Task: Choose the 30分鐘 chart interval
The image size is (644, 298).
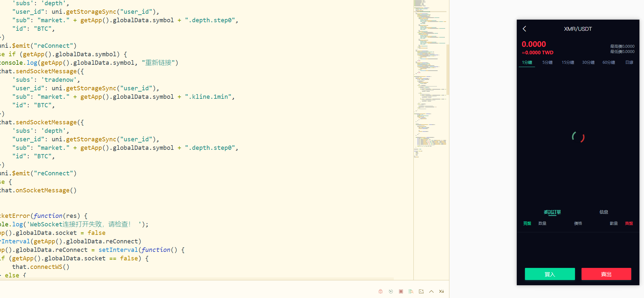Action: coord(588,62)
